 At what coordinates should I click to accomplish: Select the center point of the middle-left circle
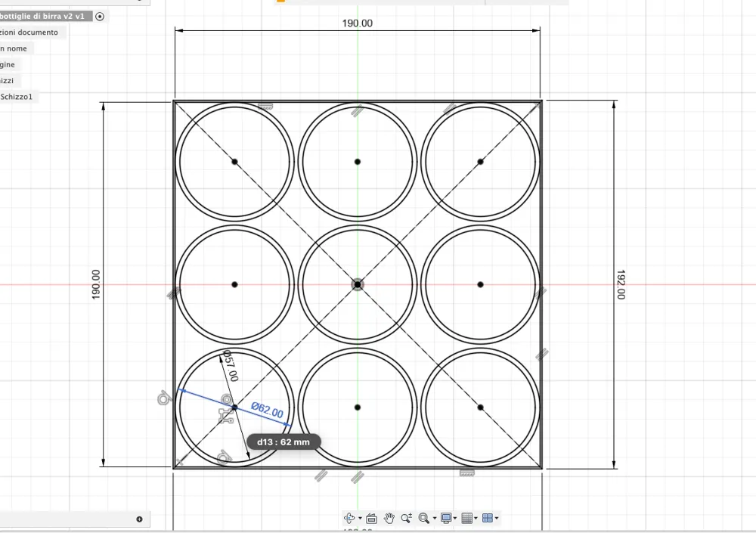click(235, 284)
